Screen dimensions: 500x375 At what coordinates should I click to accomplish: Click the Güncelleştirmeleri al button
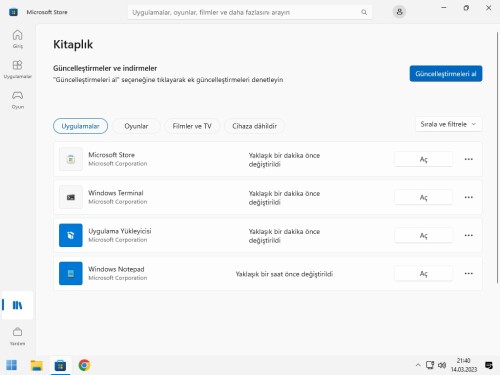pyautogui.click(x=446, y=74)
